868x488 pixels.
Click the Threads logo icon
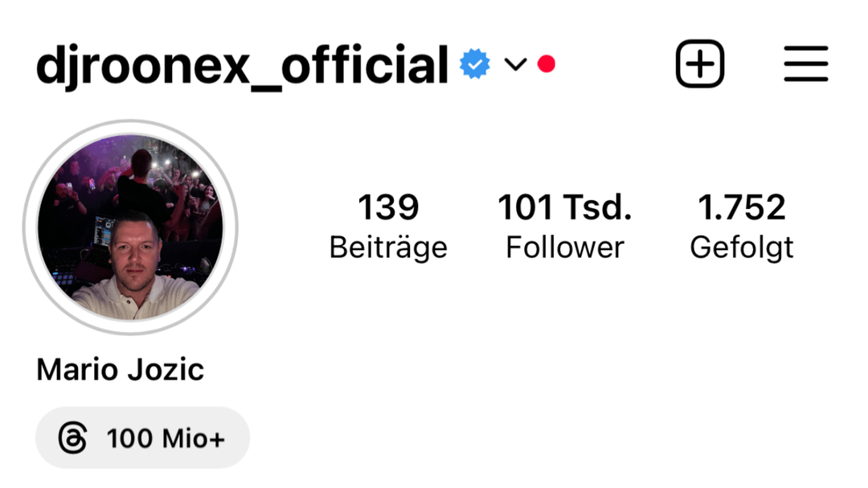tap(72, 437)
